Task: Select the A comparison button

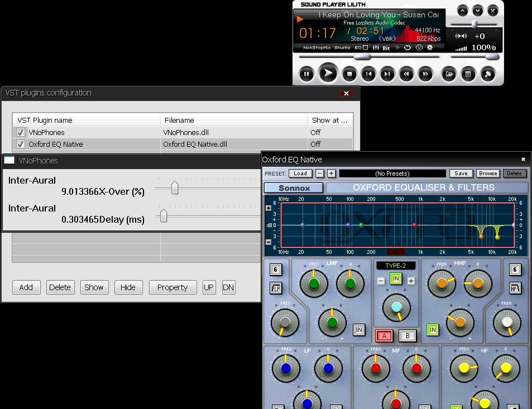Action: pos(385,336)
